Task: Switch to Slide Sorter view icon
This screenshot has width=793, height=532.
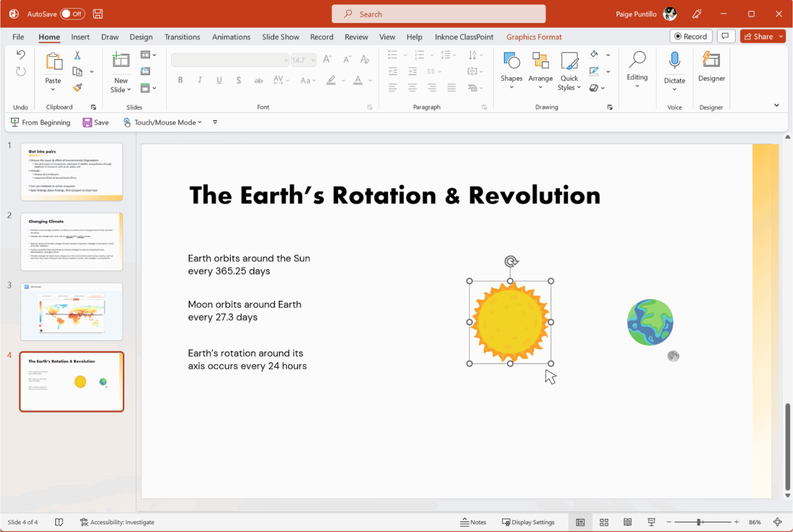Action: pyautogui.click(x=604, y=522)
